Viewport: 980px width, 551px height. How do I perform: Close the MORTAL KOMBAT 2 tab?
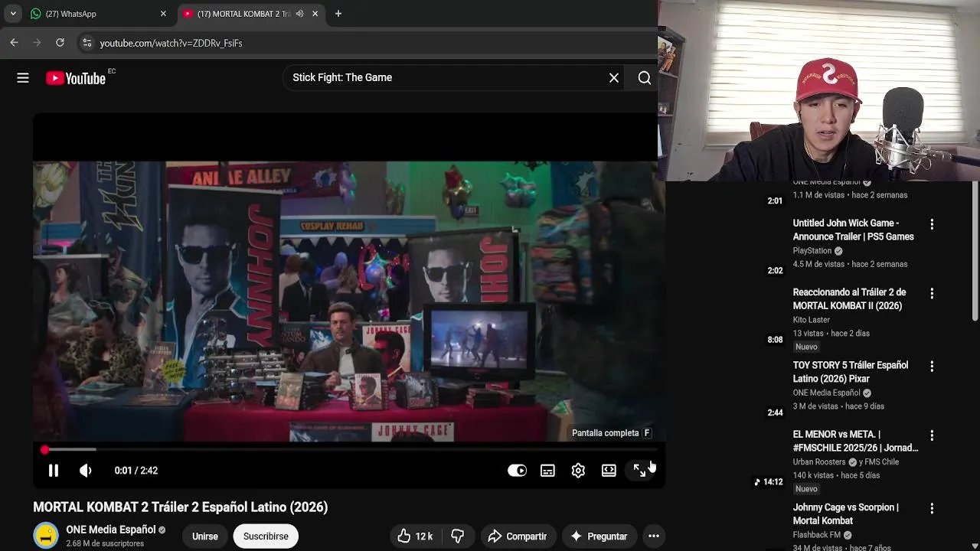(315, 14)
